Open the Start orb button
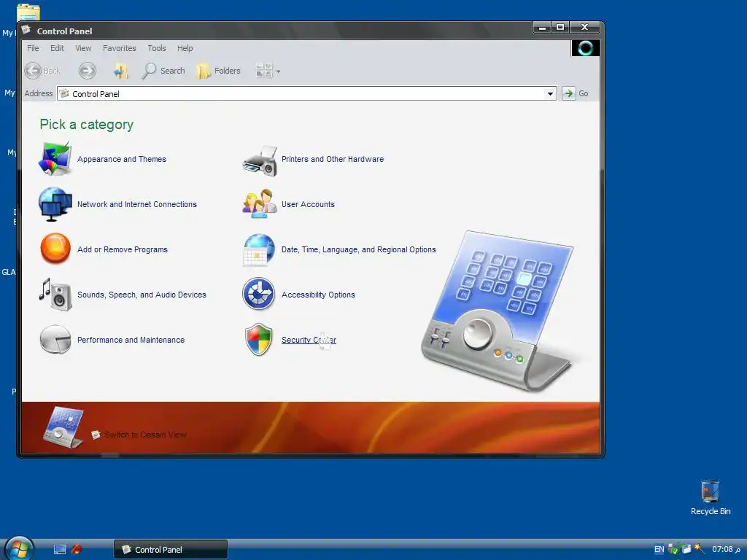 point(18,548)
